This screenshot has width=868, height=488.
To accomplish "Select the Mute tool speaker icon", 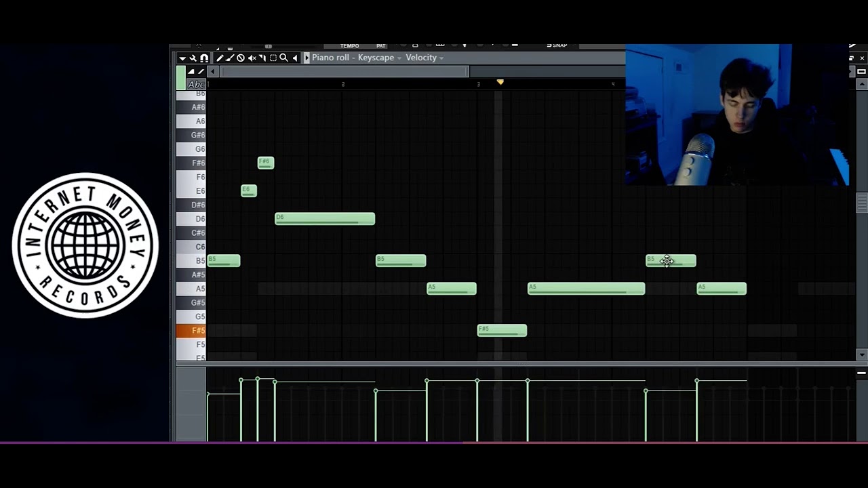I will [x=252, y=58].
